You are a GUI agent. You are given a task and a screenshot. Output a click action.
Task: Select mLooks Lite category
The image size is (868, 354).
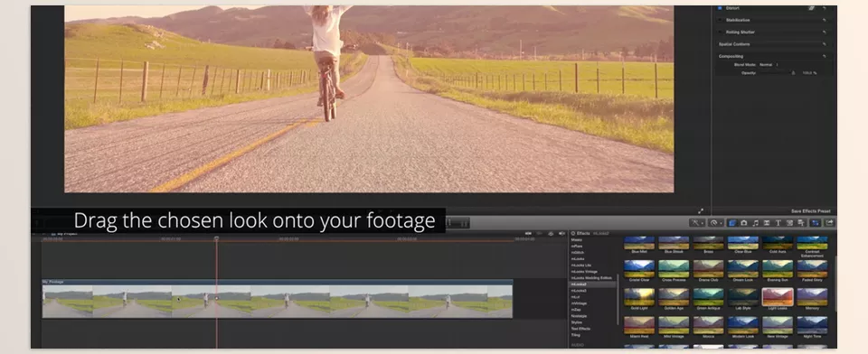pyautogui.click(x=580, y=265)
